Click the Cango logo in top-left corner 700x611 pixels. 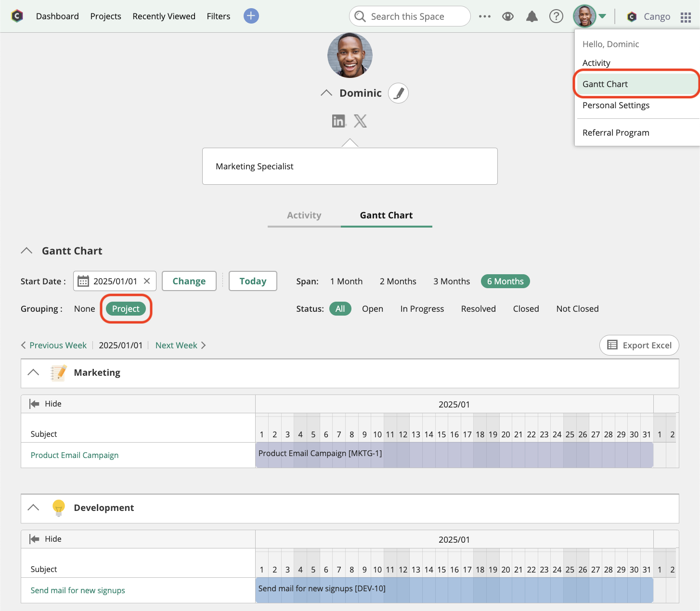(17, 16)
